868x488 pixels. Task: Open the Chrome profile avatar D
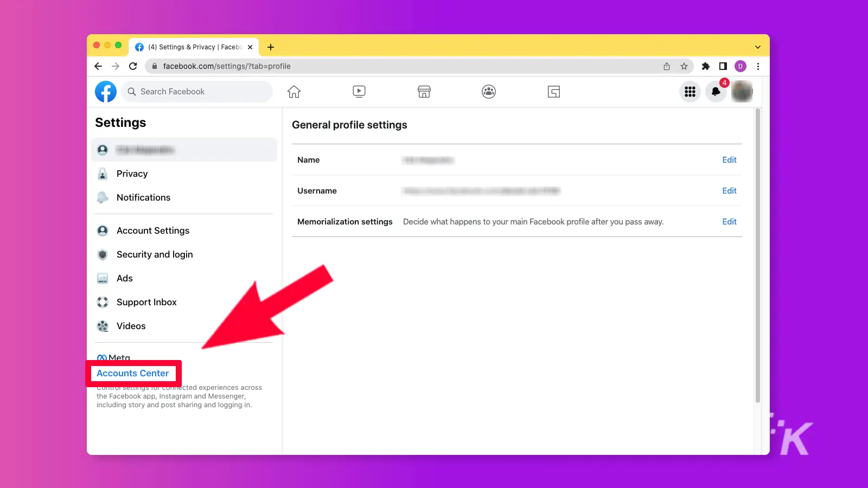[741, 66]
